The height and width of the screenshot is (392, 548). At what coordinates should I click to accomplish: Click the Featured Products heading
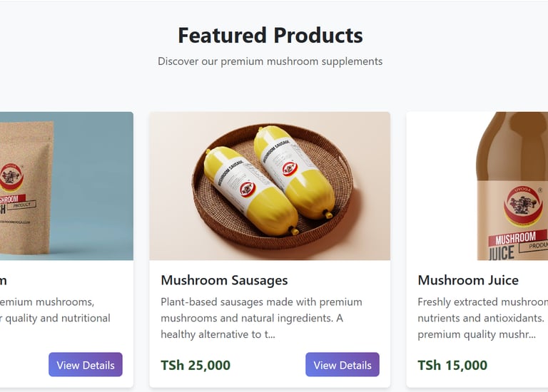tap(270, 35)
